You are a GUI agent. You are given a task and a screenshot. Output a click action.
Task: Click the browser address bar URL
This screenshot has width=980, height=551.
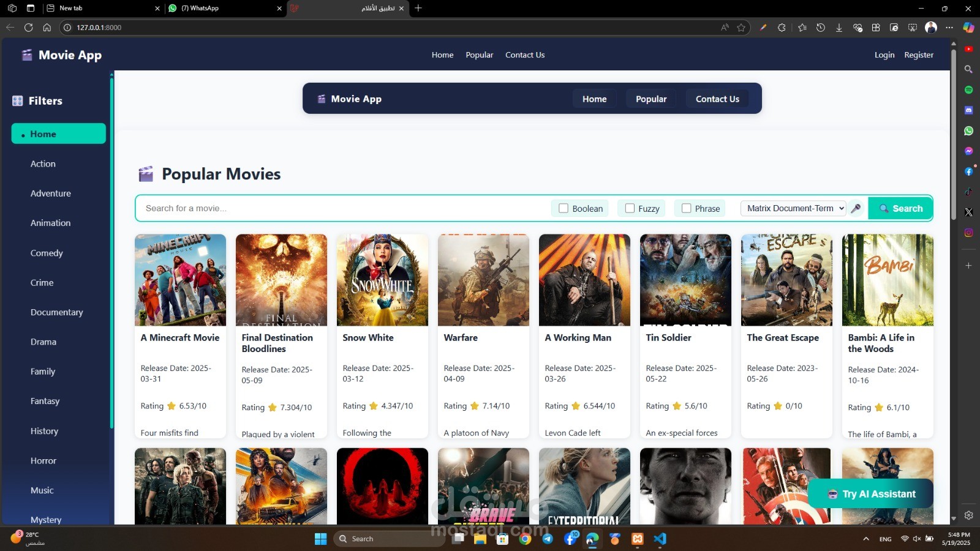[99, 28]
